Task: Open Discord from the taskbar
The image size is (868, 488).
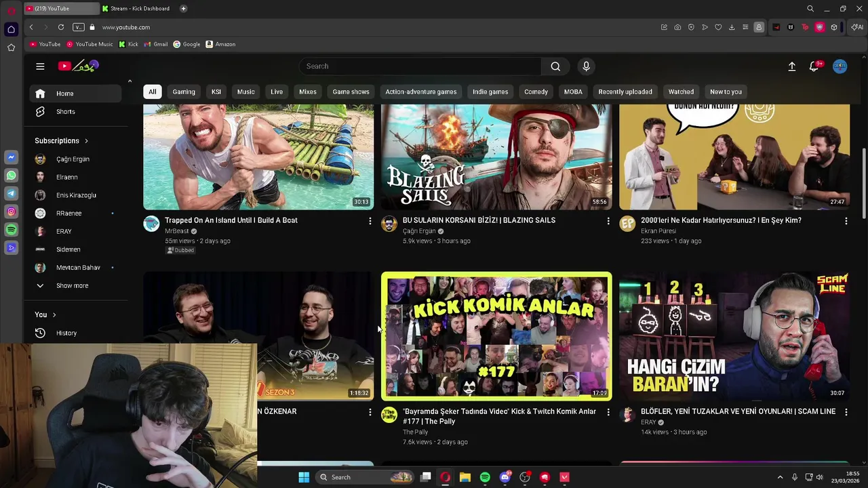Action: (x=505, y=477)
